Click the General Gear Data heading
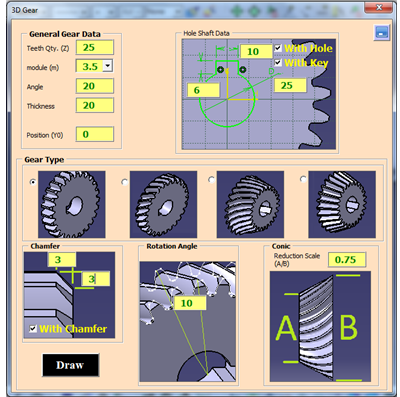Screen dimensions: 400x397 click(65, 34)
